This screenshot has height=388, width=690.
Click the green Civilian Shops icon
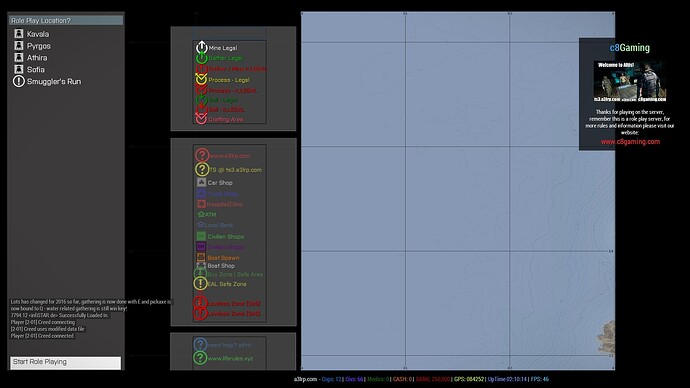201,236
